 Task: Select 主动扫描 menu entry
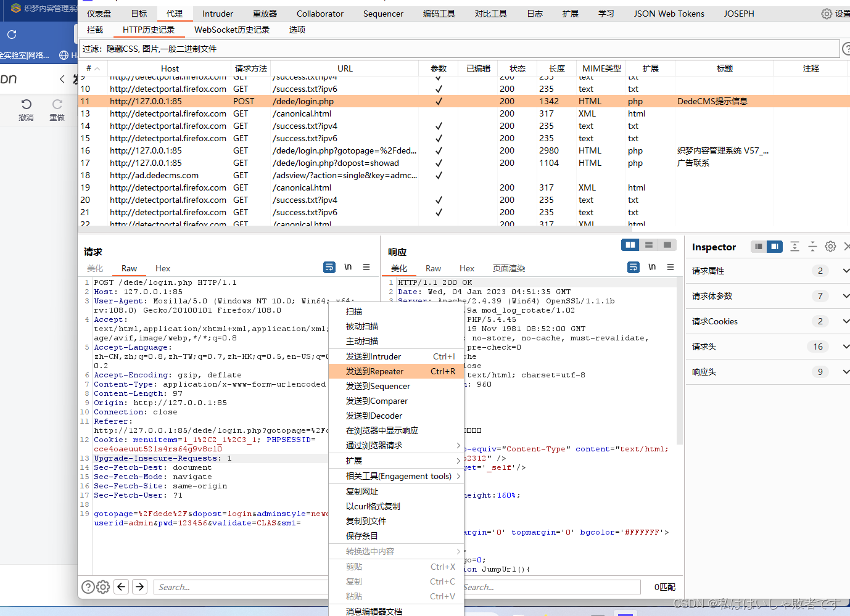[x=396, y=341]
